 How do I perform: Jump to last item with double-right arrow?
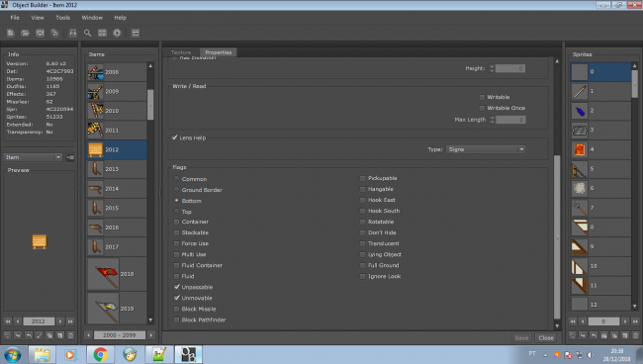70,321
